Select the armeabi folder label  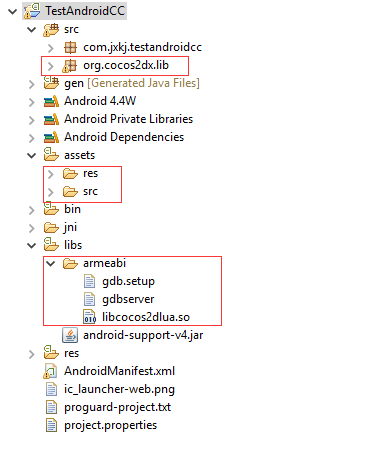point(104,263)
